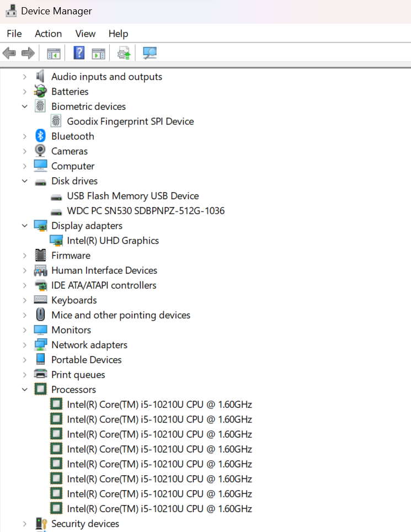Click the Human Interface Devices icon
Screen dimensions: 411x532
click(x=40, y=270)
